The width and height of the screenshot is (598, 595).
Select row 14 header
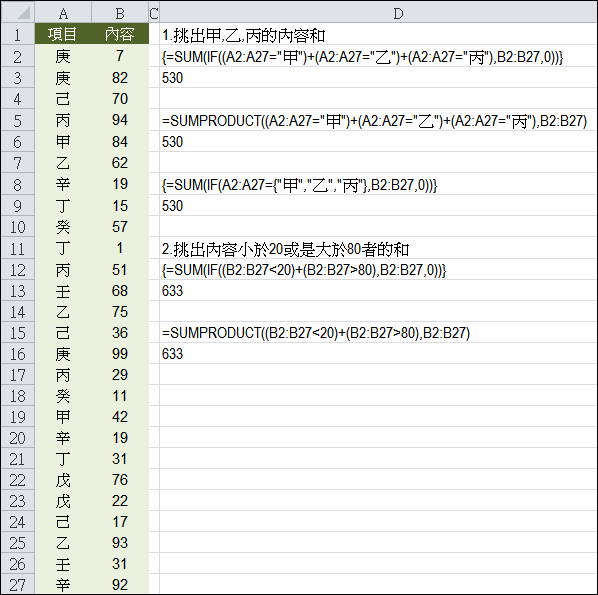[18, 311]
